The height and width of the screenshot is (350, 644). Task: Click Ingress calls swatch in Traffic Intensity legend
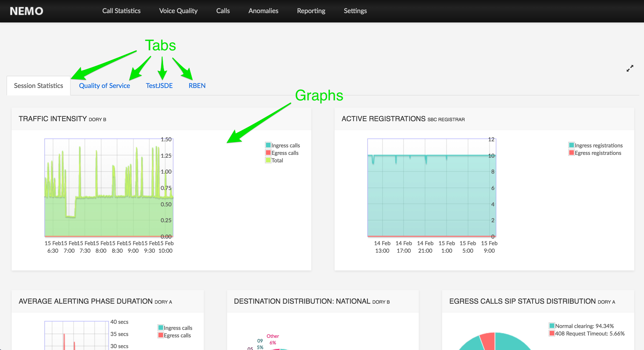click(x=268, y=145)
